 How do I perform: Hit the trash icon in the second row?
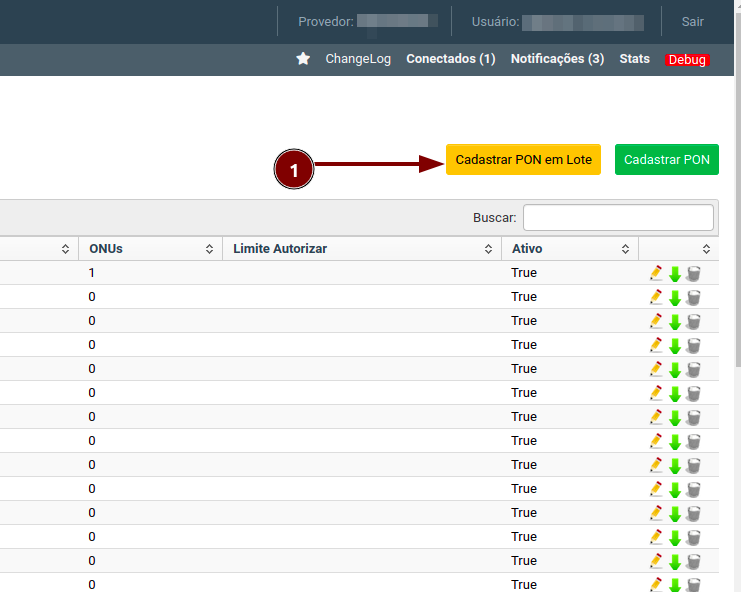[x=694, y=297]
